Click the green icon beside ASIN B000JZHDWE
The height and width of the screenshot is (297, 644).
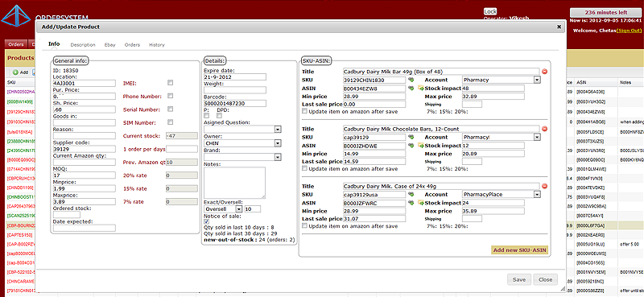411,146
